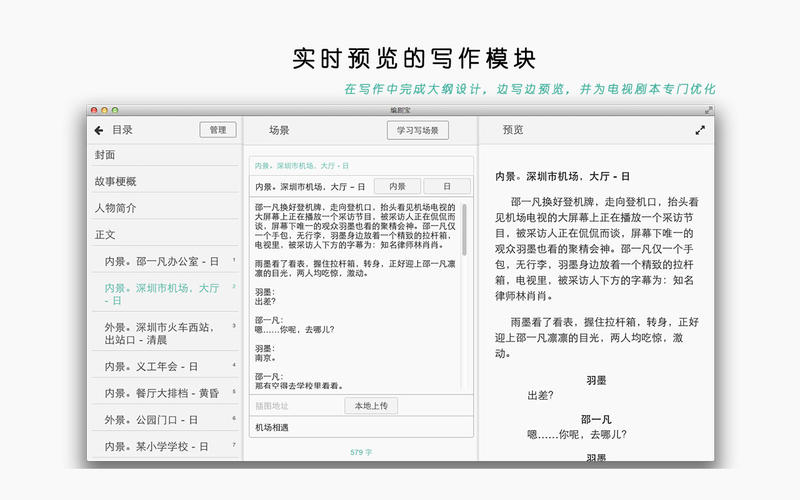Select scene 内景。深圳市机场，大厅 - 日
Image resolution: width=800 pixels, height=500 pixels.
pos(164,294)
